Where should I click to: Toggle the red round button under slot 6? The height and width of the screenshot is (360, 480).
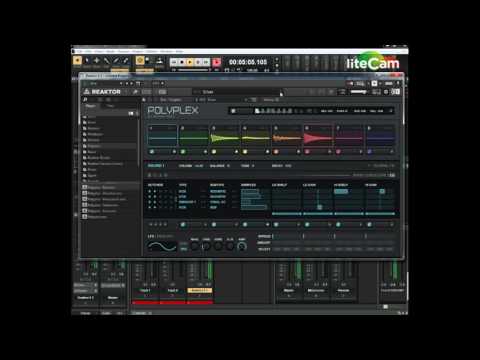tap(307, 152)
